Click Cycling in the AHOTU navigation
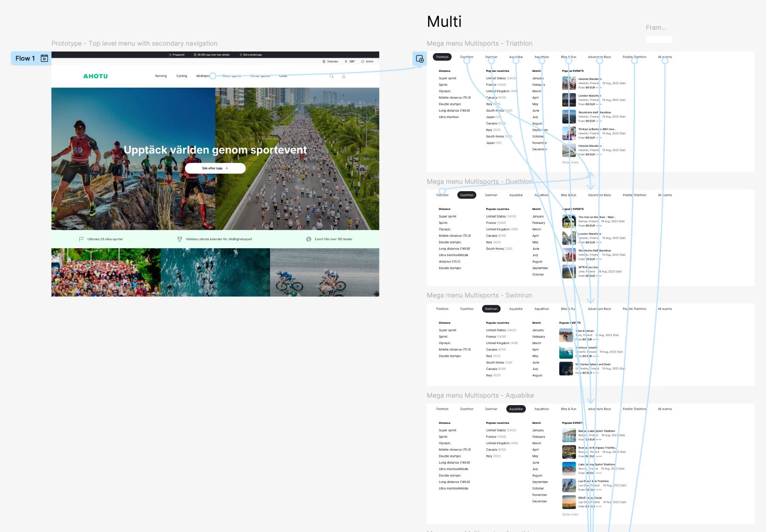The image size is (766, 532). click(x=182, y=76)
